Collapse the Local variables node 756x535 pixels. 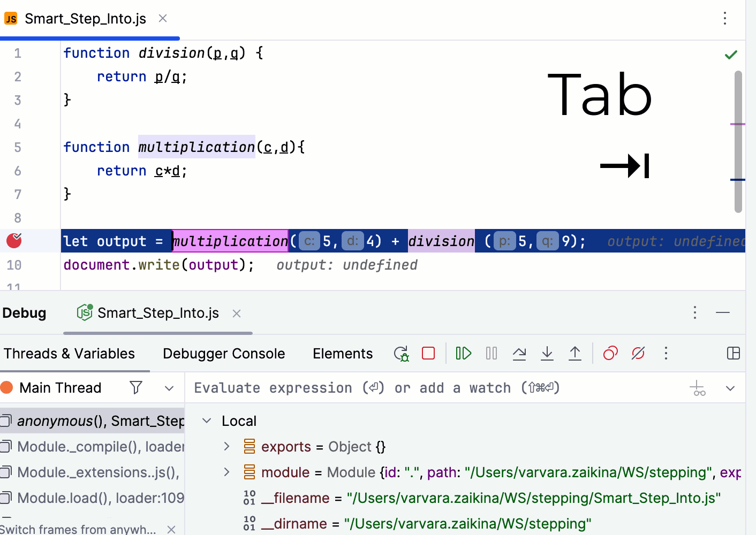click(x=206, y=421)
